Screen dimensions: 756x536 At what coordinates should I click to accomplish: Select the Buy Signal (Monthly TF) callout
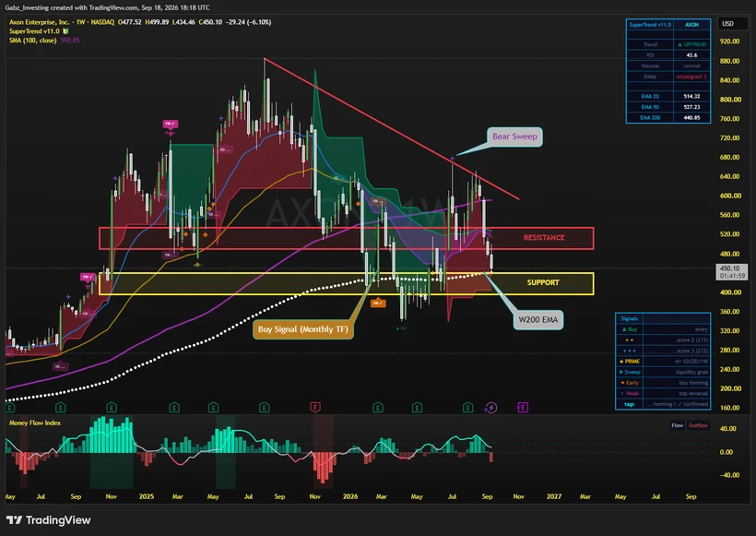click(302, 329)
